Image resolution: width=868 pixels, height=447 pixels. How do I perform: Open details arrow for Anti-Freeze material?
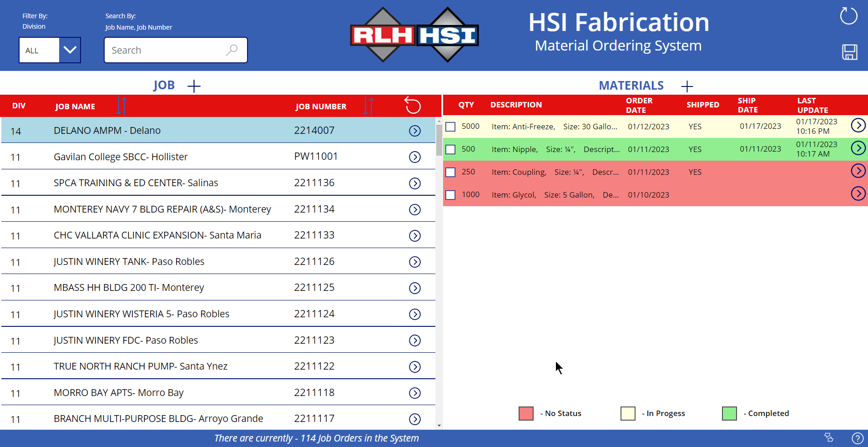(x=858, y=125)
